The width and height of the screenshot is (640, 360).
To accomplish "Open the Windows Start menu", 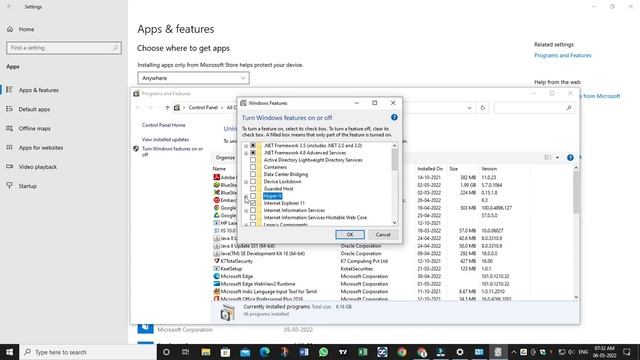I will 9,352.
